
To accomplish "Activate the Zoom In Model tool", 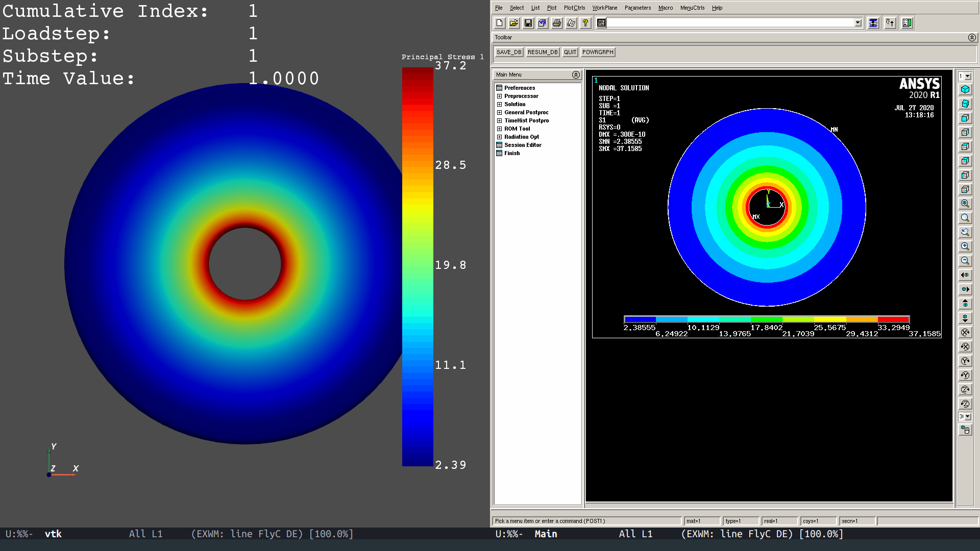I will [965, 246].
